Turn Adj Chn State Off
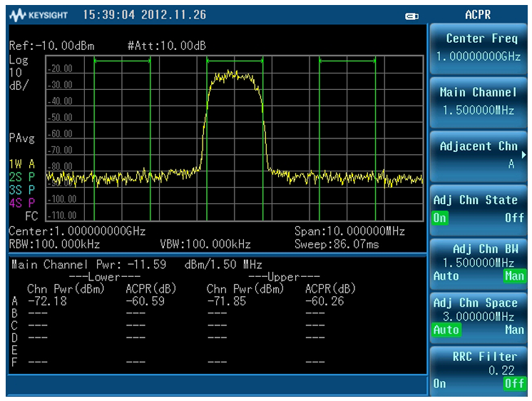Viewport: 532px width, 401px height. (514, 218)
